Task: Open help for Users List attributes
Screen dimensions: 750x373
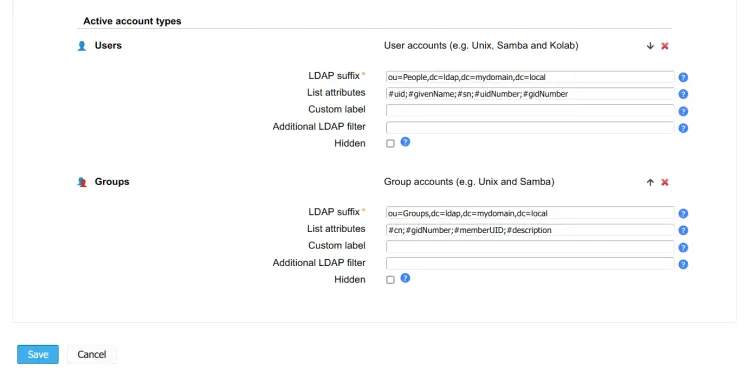Action: (683, 94)
